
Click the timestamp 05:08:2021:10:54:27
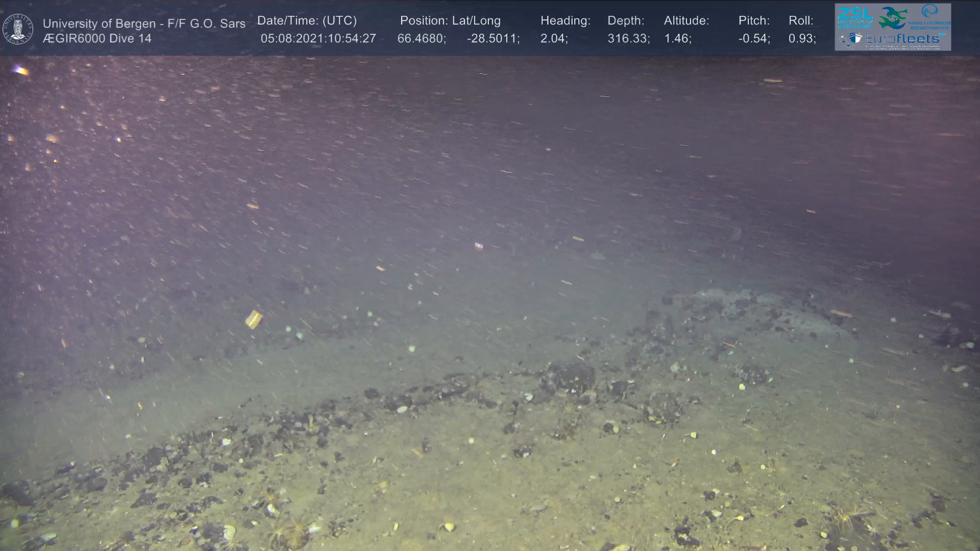[318, 39]
